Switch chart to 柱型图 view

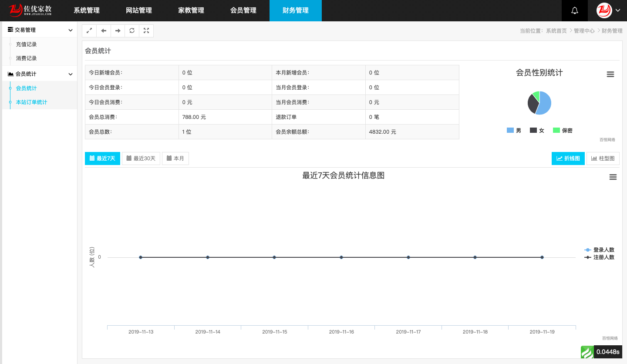click(x=603, y=158)
